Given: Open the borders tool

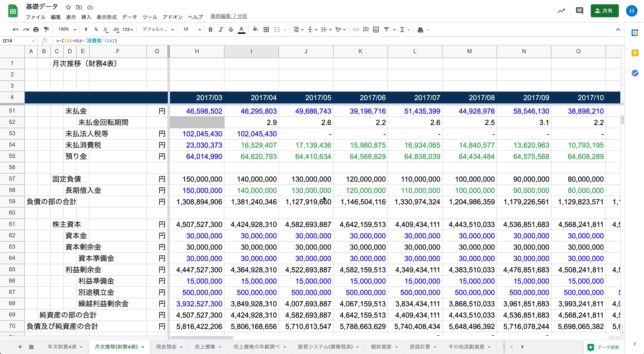Looking at the screenshot, I should pyautogui.click(x=266, y=30).
